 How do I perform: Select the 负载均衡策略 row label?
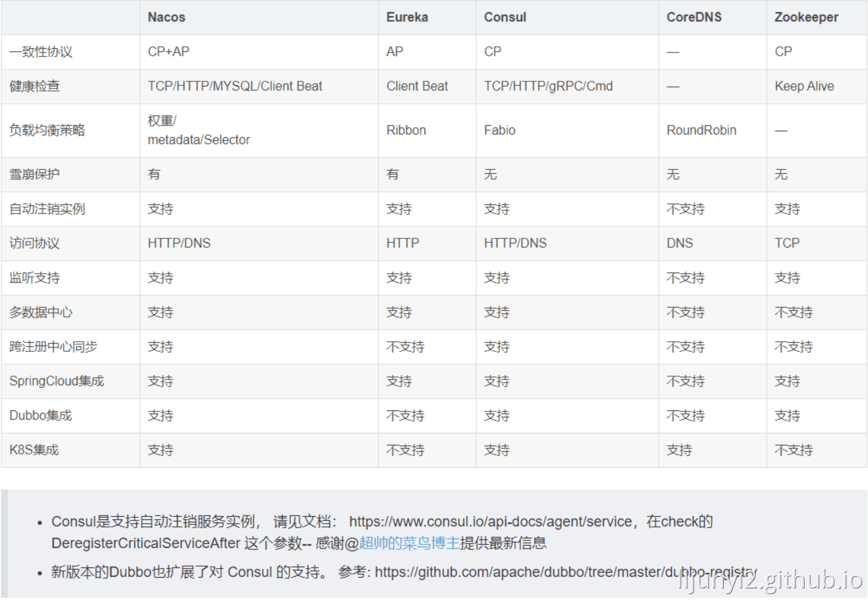click(47, 130)
